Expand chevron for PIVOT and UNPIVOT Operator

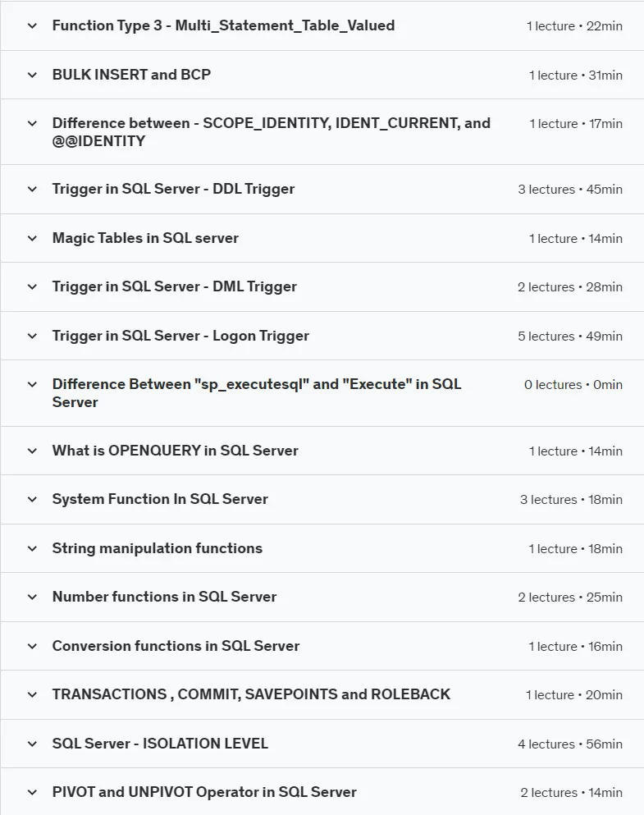[32, 793]
